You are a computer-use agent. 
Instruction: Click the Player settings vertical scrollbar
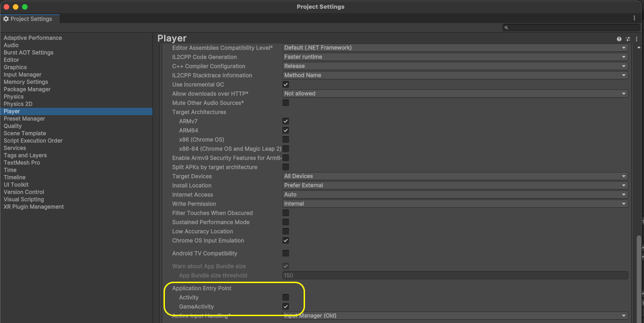[x=638, y=279]
